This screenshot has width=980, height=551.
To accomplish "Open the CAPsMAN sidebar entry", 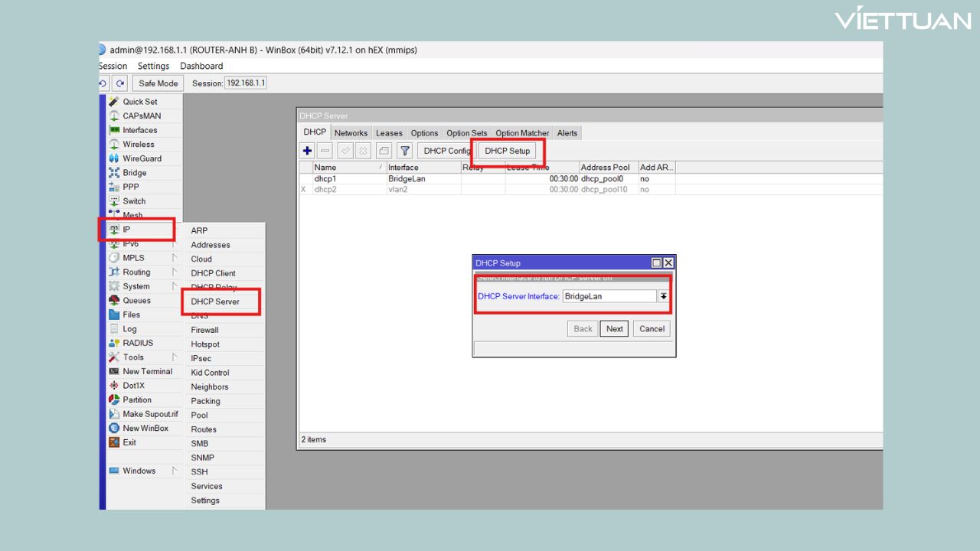I will click(142, 116).
